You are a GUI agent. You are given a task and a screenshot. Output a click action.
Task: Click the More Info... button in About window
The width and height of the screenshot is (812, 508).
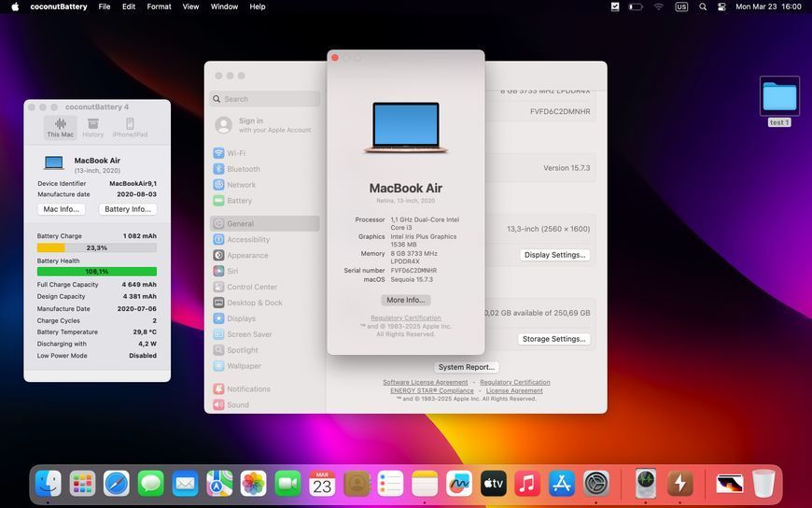pos(405,300)
